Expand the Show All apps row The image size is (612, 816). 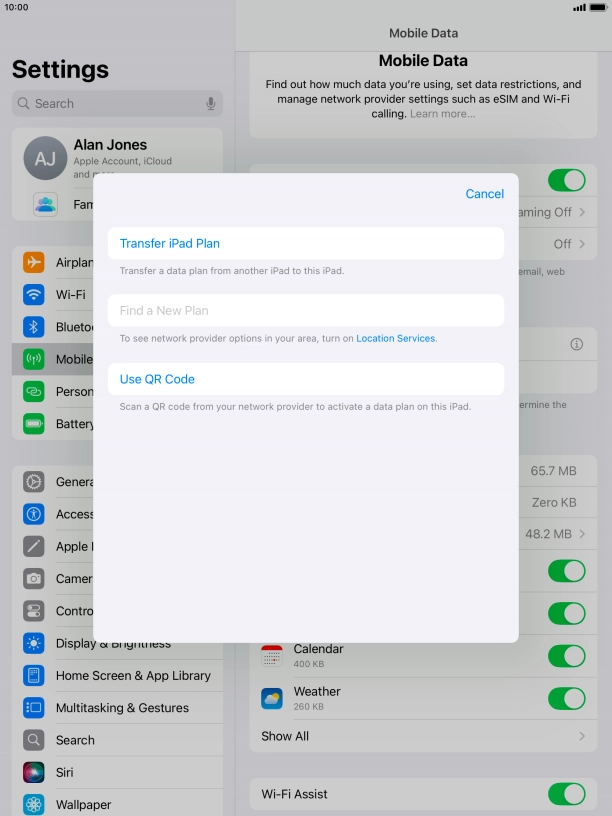[x=423, y=736]
